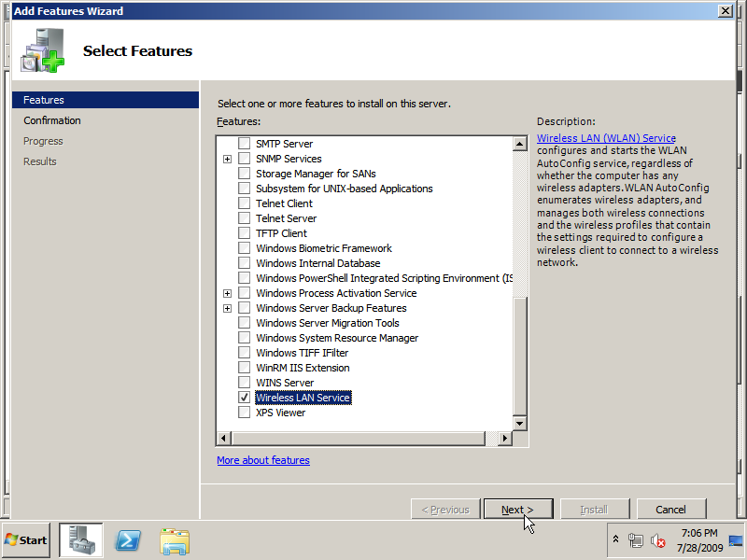Screen dimensions: 747x560
Task: Select the Wireless LAN Service label
Action: click(x=303, y=398)
